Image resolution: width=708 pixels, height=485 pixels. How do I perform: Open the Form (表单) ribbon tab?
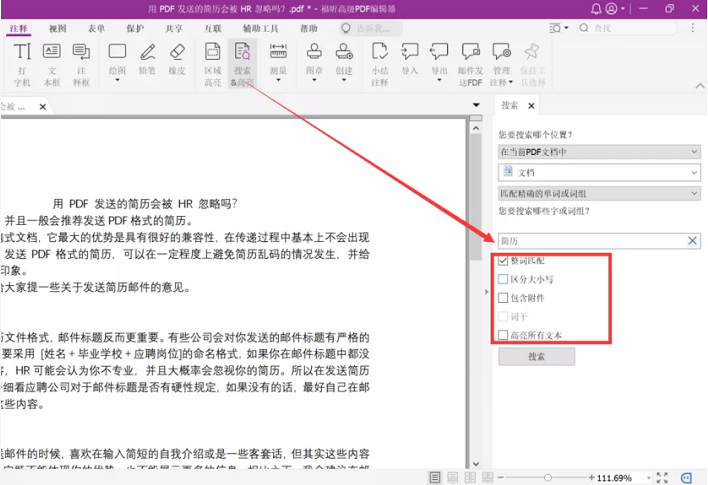pyautogui.click(x=96, y=28)
